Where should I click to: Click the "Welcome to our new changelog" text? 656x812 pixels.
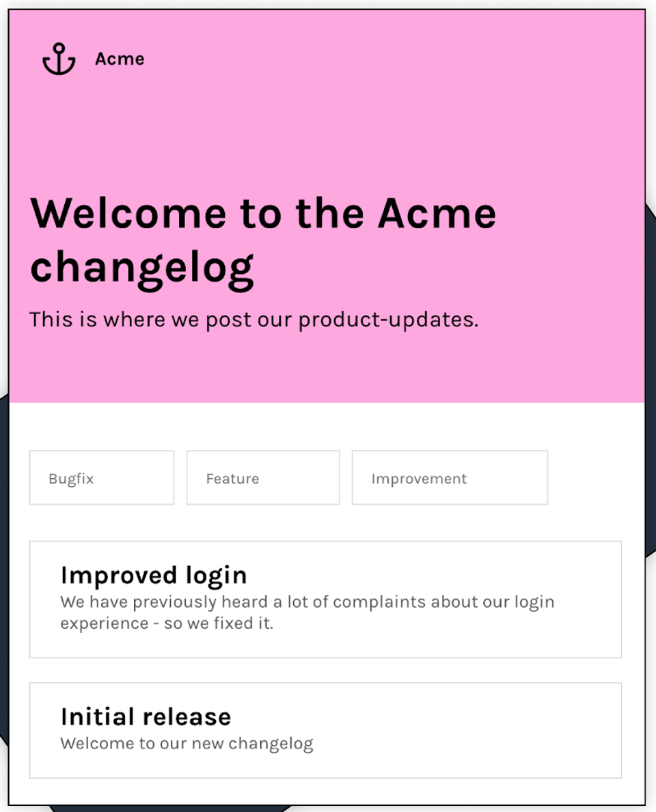point(187,743)
